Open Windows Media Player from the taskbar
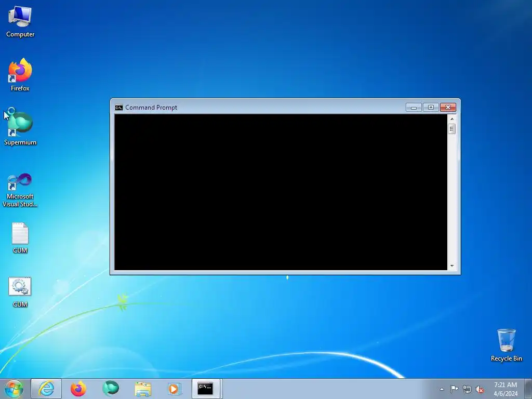This screenshot has width=532, height=399. (x=175, y=389)
